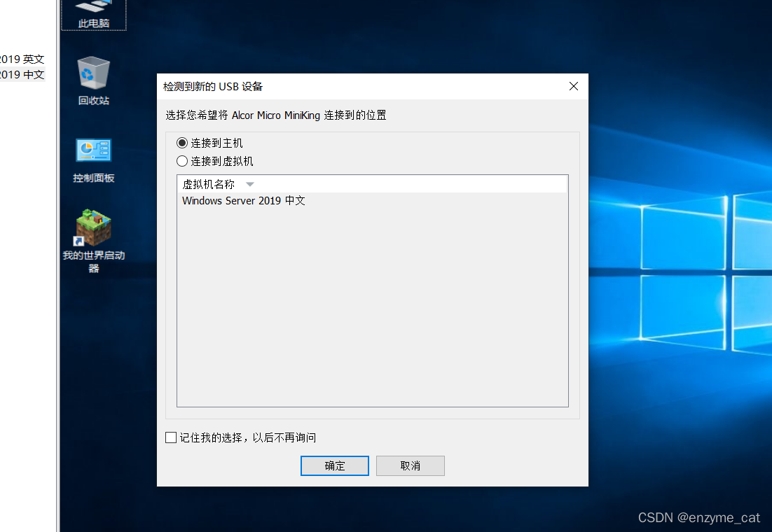772x532 pixels.
Task: Close the 检测到新的 USB 设备 dialog
Action: [574, 86]
